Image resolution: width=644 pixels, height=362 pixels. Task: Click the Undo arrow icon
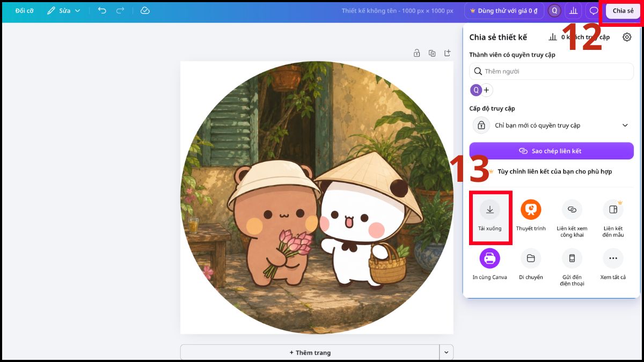(102, 11)
